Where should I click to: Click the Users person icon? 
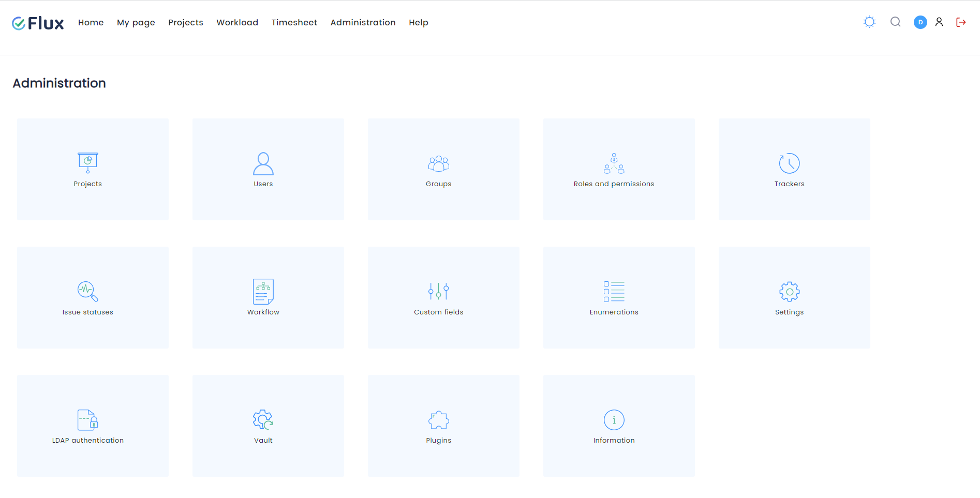(263, 163)
